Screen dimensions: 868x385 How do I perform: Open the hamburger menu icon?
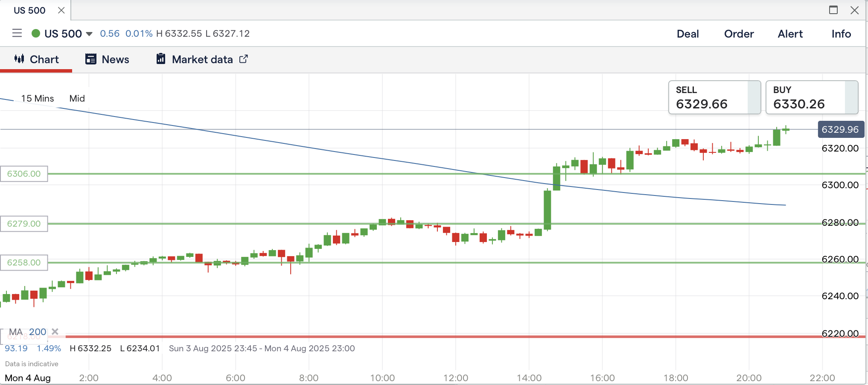coord(17,33)
